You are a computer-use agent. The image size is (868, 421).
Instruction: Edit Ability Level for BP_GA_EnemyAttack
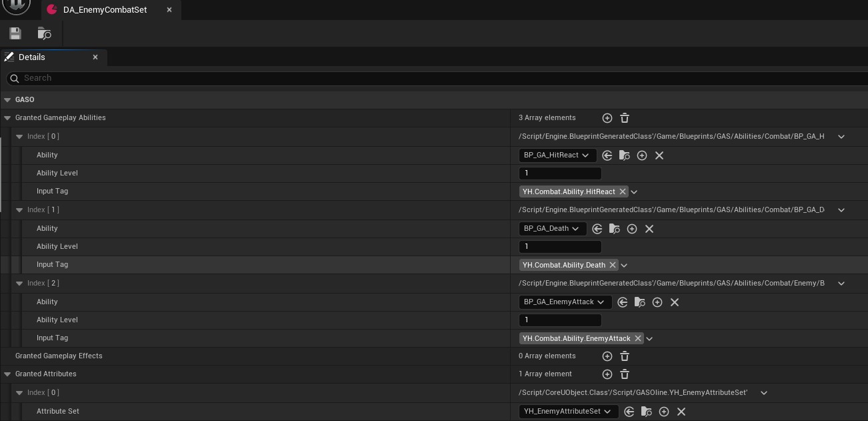point(560,320)
